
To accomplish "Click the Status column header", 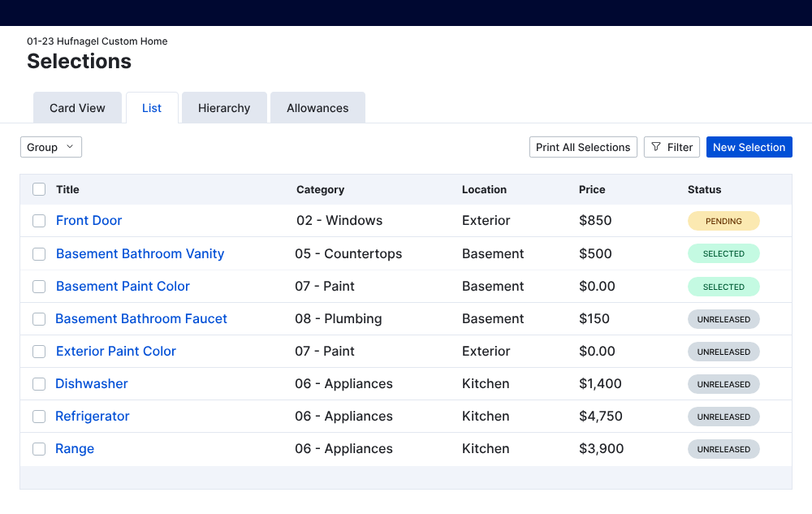I will pyautogui.click(x=704, y=189).
